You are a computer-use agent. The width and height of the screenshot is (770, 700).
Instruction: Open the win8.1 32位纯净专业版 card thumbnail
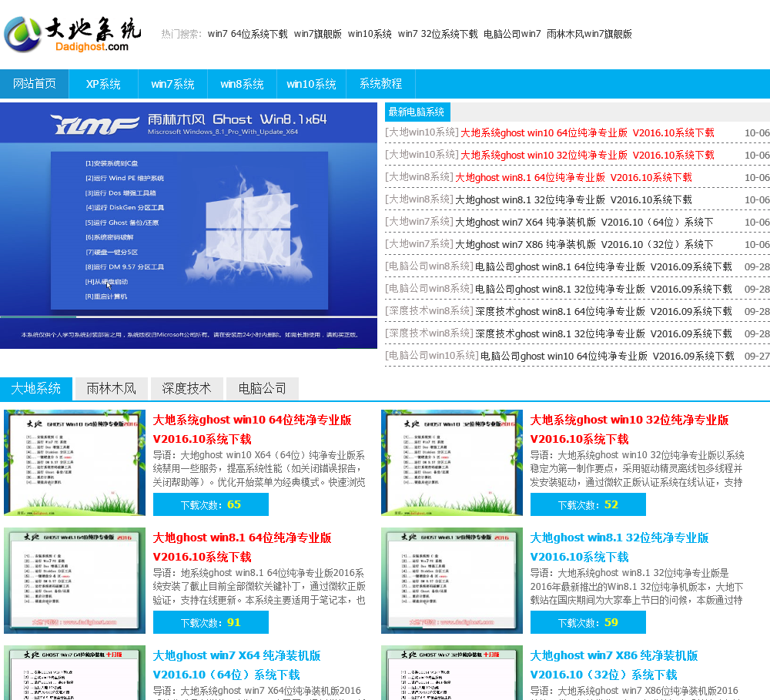coord(452,581)
